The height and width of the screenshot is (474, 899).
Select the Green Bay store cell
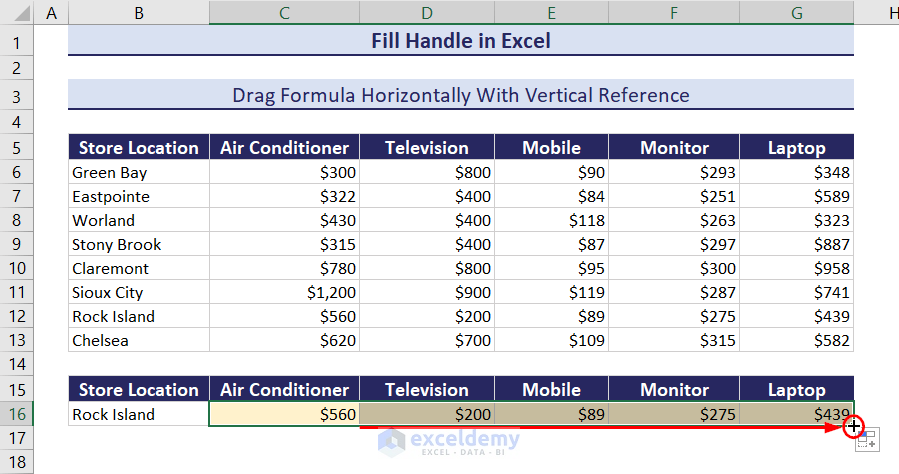(138, 172)
